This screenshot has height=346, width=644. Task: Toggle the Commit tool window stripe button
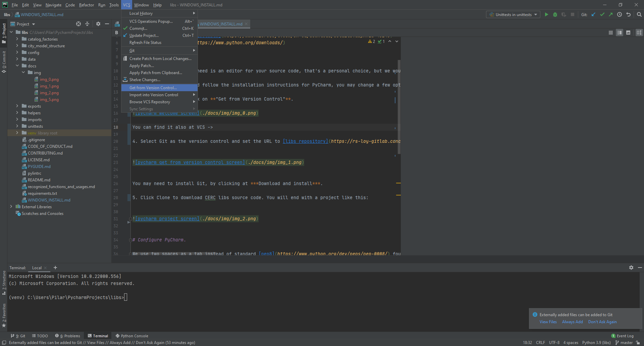[4, 62]
